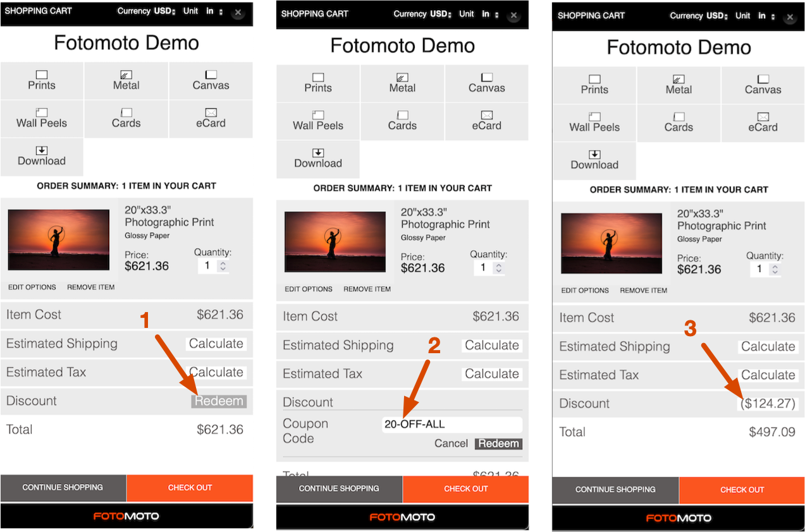Click EDIT OPTIONS in the middle cart

[309, 289]
